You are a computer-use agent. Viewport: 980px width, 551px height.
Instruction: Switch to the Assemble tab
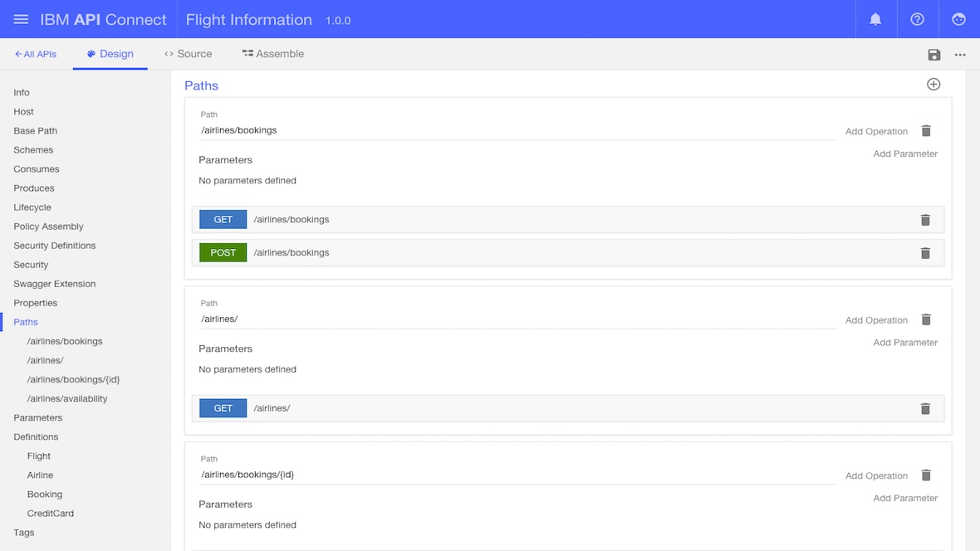pos(273,54)
